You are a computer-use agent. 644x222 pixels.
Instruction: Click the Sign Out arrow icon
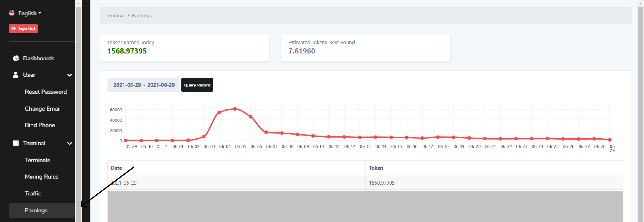14,29
